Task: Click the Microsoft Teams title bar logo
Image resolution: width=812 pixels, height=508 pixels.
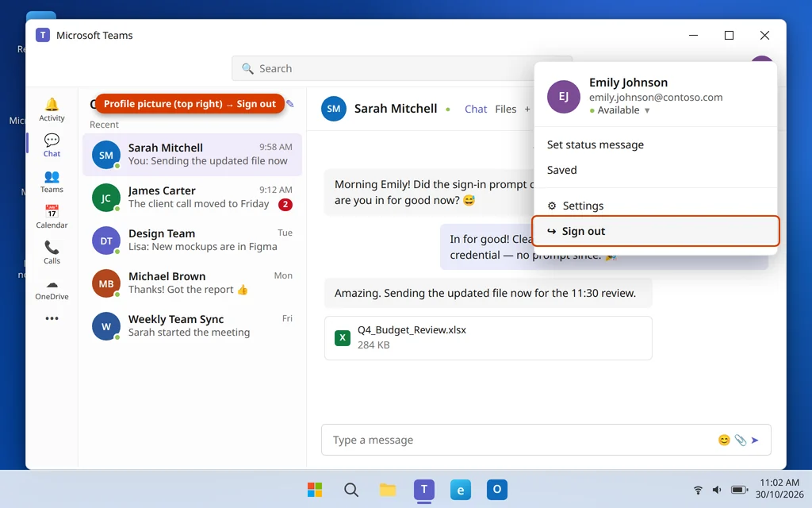Action: coord(43,35)
